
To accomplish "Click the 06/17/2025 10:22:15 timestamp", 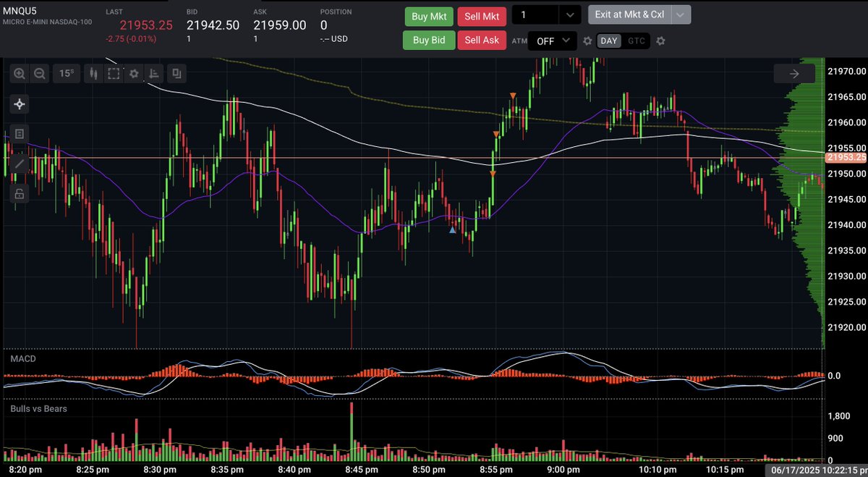I will [x=817, y=470].
